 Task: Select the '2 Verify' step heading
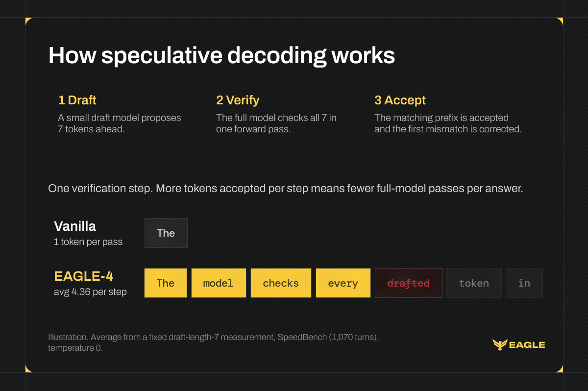coord(238,100)
